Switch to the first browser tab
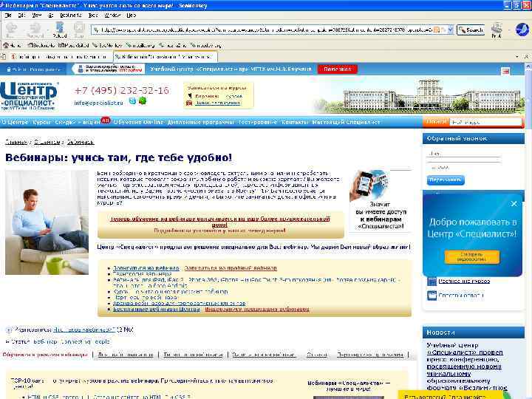This screenshot has width=532, height=399. (60, 57)
